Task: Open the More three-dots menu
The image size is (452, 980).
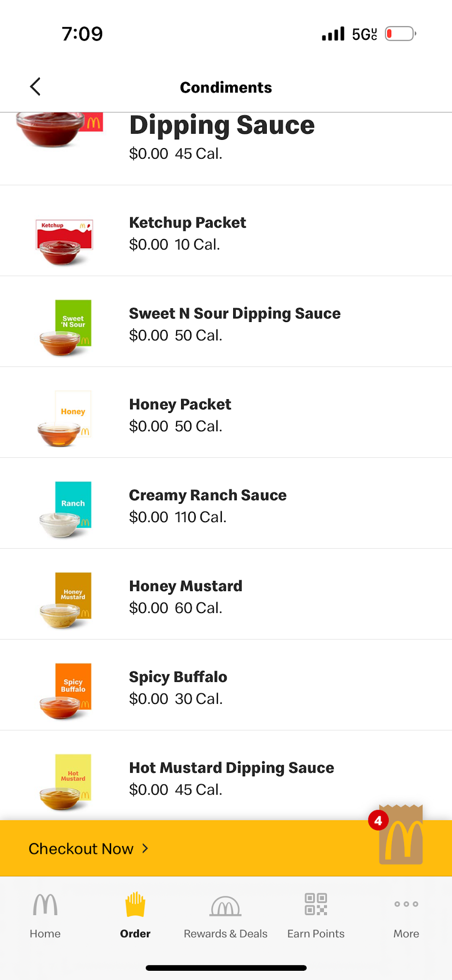Action: pyautogui.click(x=406, y=904)
